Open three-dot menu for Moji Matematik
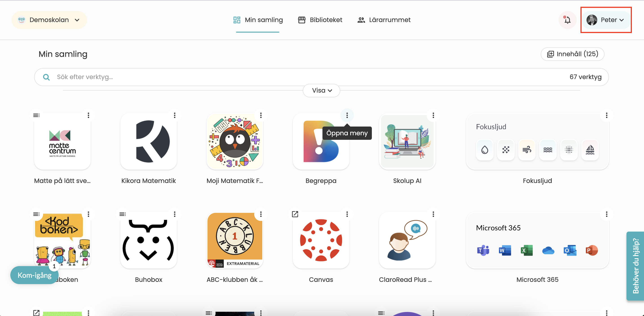644x316 pixels. pyautogui.click(x=261, y=115)
